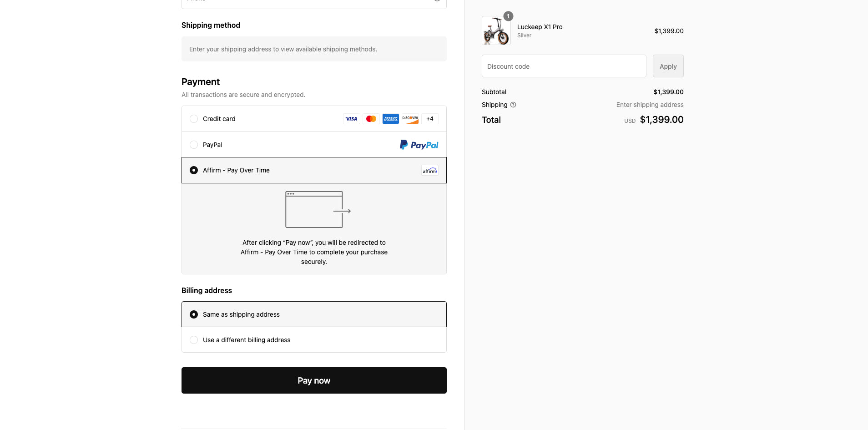The height and width of the screenshot is (430, 868).
Task: Click the Discover card icon
Action: [410, 119]
